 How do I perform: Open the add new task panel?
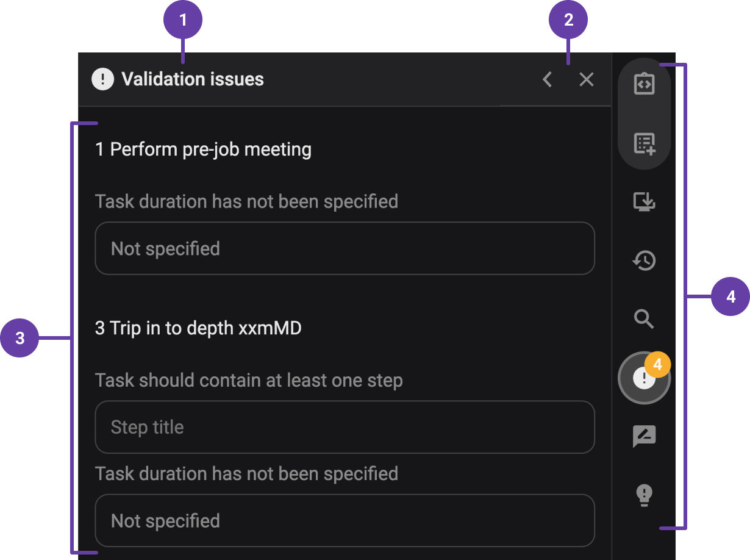coord(644,143)
